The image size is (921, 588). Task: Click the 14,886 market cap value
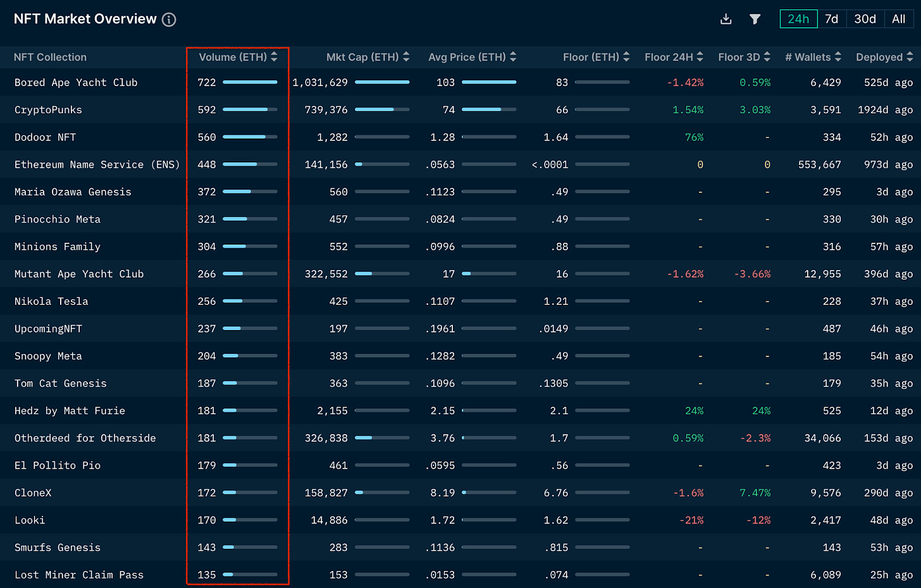[330, 520]
